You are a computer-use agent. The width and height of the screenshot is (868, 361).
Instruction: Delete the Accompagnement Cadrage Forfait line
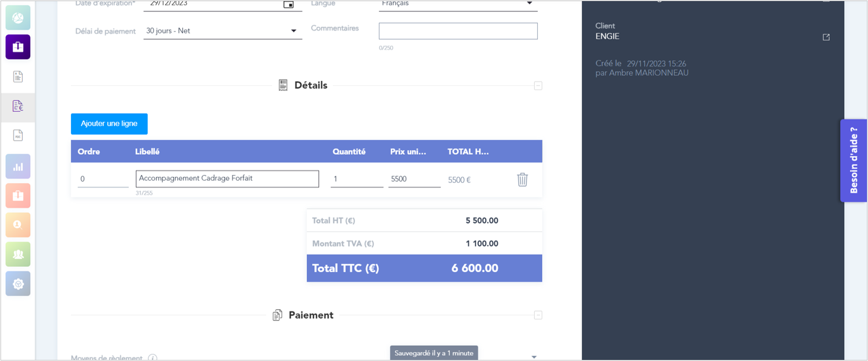tap(522, 180)
